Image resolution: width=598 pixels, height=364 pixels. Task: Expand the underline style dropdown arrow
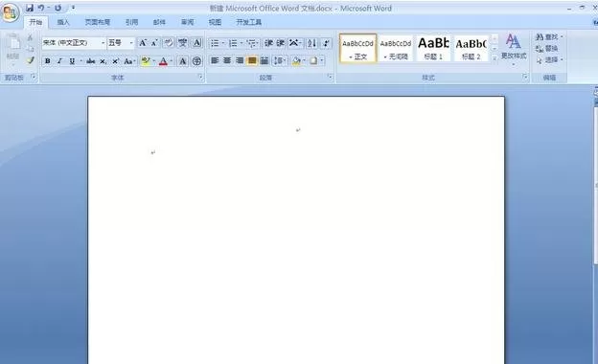point(80,61)
